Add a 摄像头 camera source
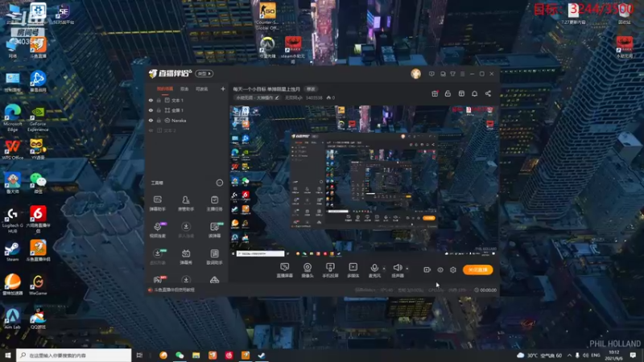 tap(308, 270)
